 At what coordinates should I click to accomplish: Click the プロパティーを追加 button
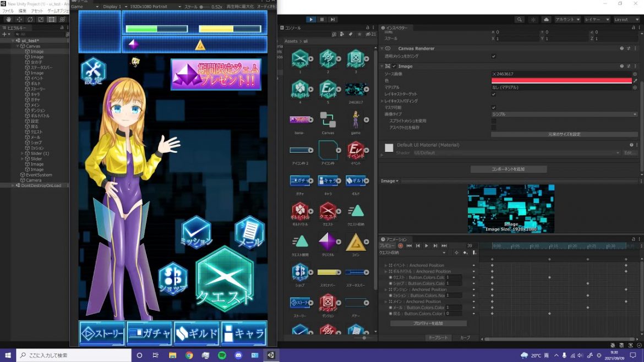[428, 323]
